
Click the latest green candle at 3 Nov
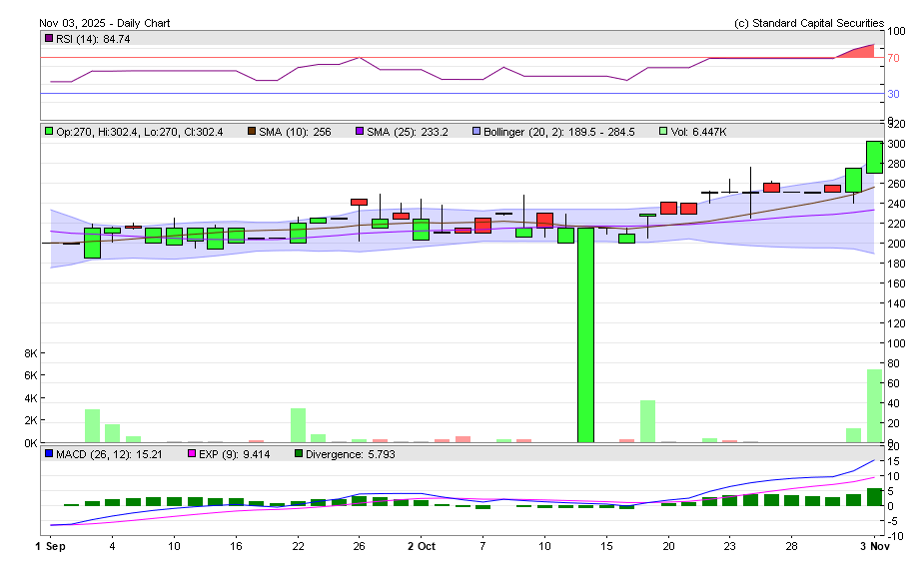click(x=873, y=158)
